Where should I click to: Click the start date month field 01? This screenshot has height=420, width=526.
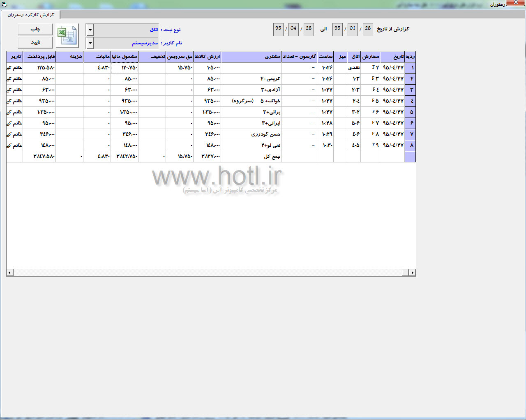(353, 29)
